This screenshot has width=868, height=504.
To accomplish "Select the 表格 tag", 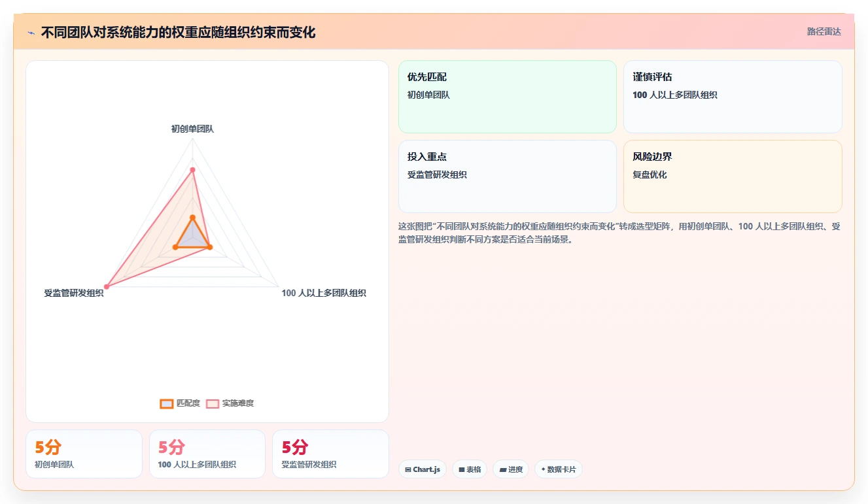I will [x=470, y=469].
